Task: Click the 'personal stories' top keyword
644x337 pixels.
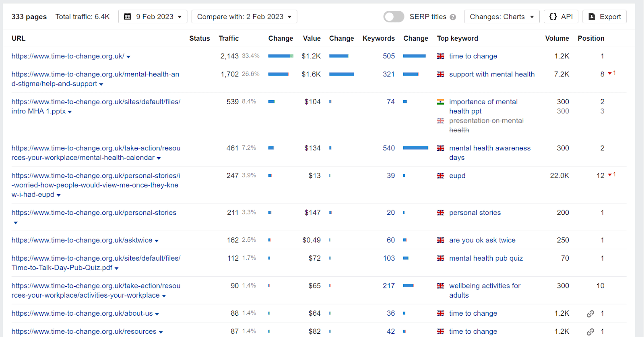Action: [475, 213]
